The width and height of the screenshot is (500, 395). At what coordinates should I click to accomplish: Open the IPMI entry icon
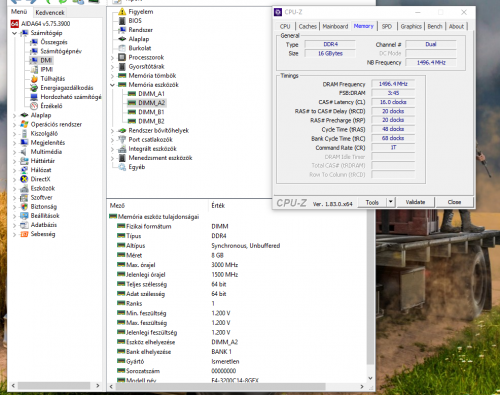34,69
